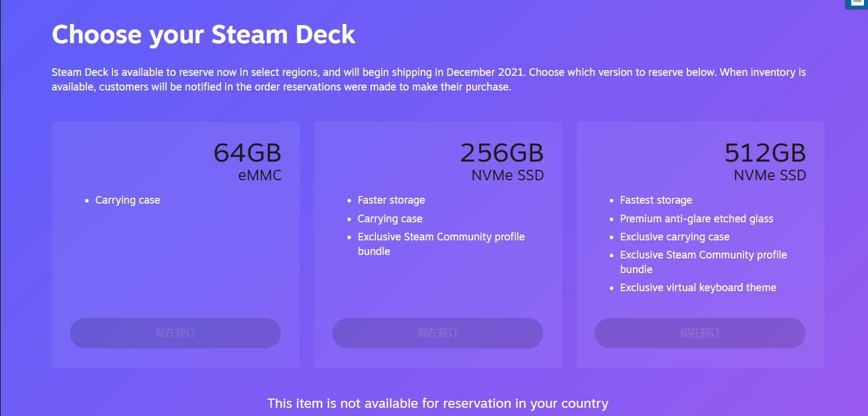Image resolution: width=868 pixels, height=416 pixels.
Task: Click 'Carrying case' in the 64GB card
Action: [128, 200]
